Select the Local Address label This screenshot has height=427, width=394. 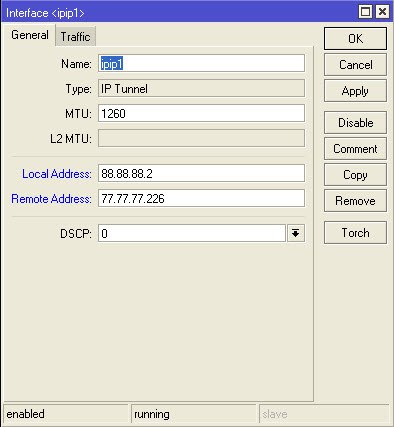click(57, 174)
